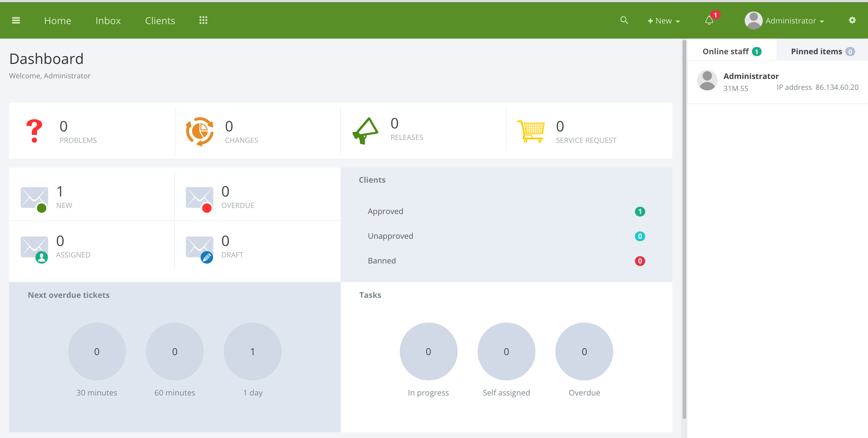
Task: Click the Self assigned tasks circle
Action: (506, 351)
